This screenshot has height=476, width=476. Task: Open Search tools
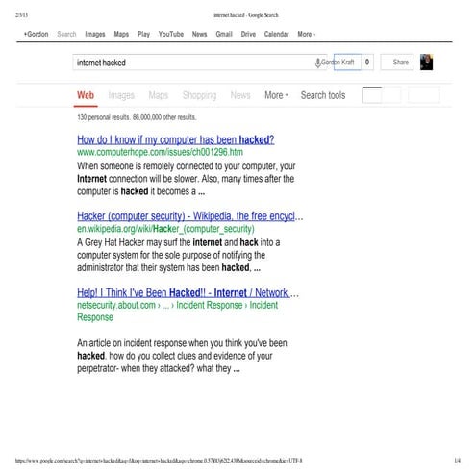(323, 95)
